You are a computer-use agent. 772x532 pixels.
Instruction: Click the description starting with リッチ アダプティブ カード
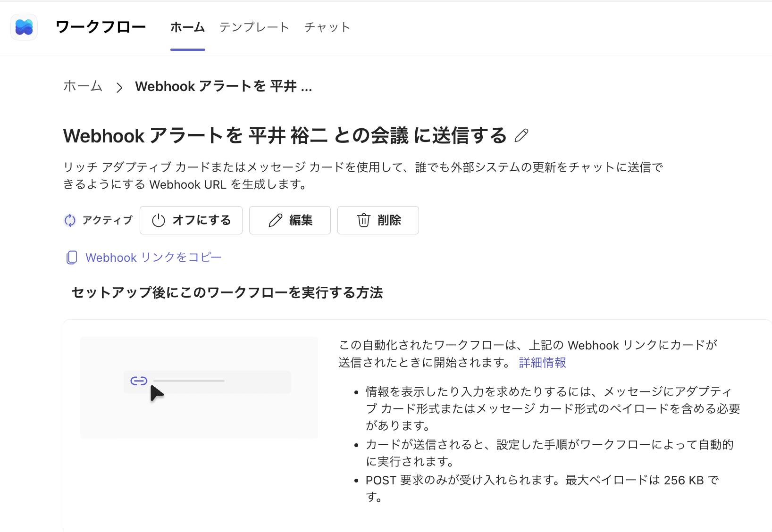point(363,175)
